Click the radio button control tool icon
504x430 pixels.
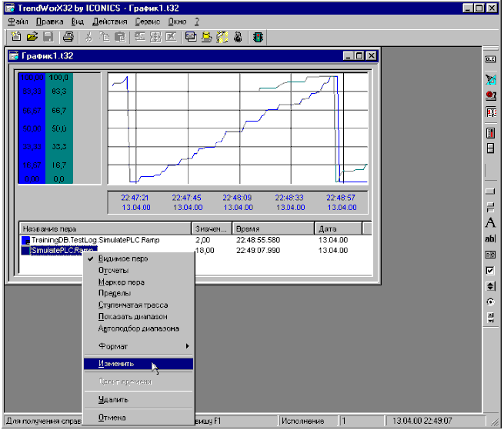coord(490,302)
